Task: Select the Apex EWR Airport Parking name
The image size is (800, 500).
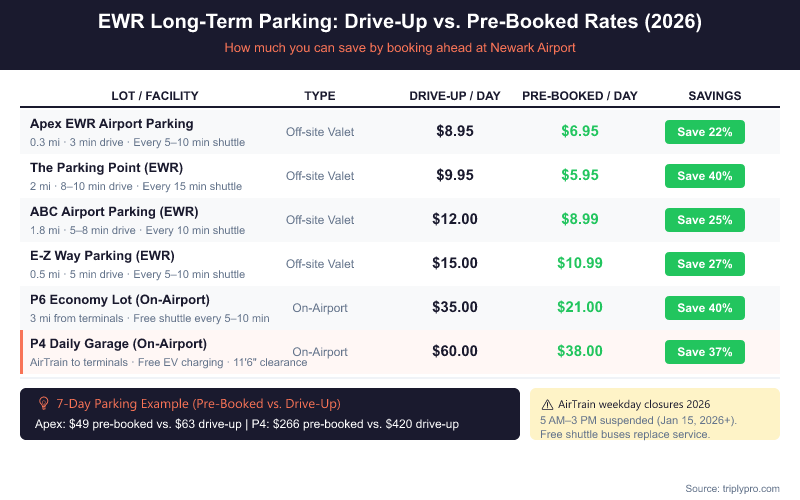Action: [111, 123]
